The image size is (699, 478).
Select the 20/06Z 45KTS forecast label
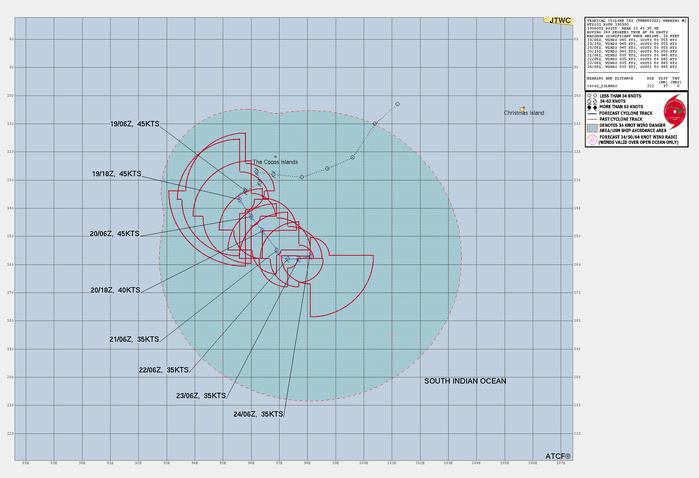coord(114,234)
